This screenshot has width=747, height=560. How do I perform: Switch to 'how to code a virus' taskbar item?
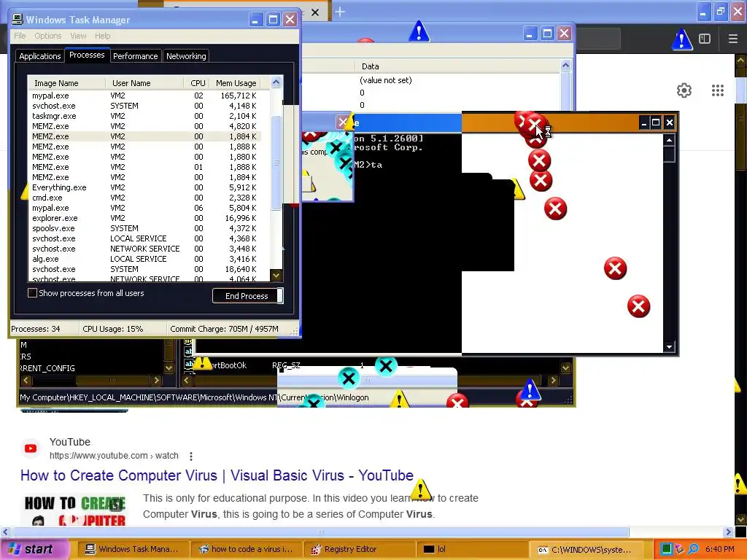tap(246, 549)
